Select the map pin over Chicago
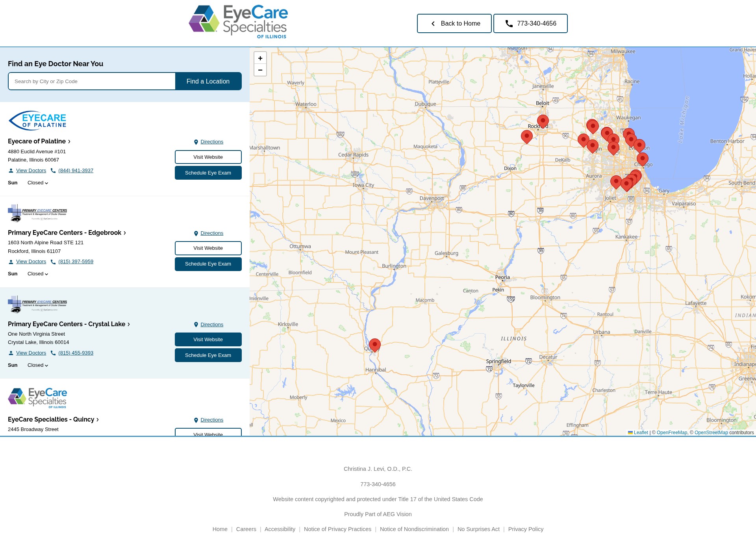The image size is (756, 550). point(643,159)
